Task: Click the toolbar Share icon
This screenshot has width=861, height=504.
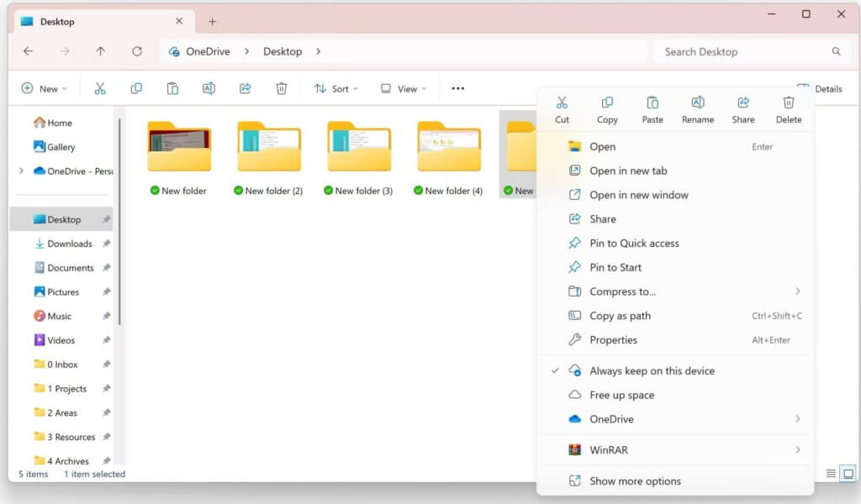Action: pos(246,88)
